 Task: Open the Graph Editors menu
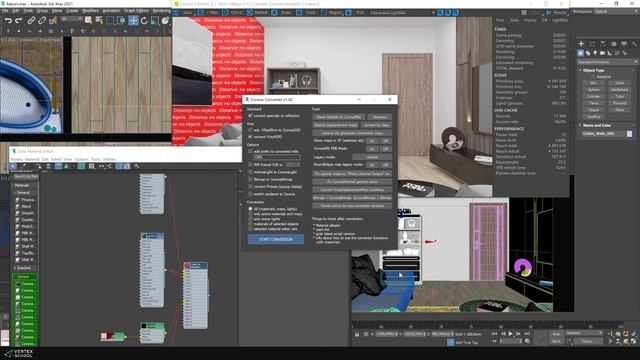pyautogui.click(x=136, y=11)
